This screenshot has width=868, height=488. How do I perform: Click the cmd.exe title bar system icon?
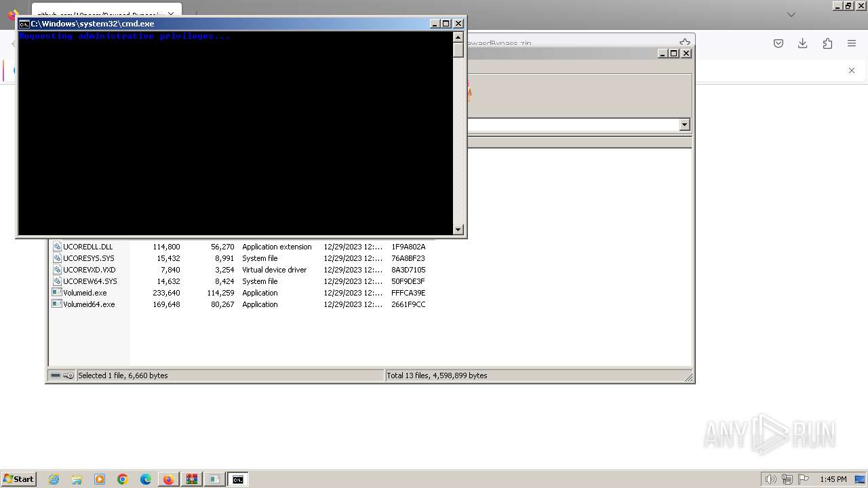[24, 24]
